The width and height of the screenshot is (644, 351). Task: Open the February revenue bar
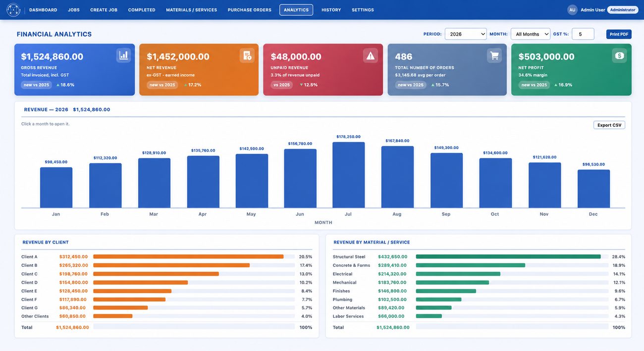coord(105,186)
